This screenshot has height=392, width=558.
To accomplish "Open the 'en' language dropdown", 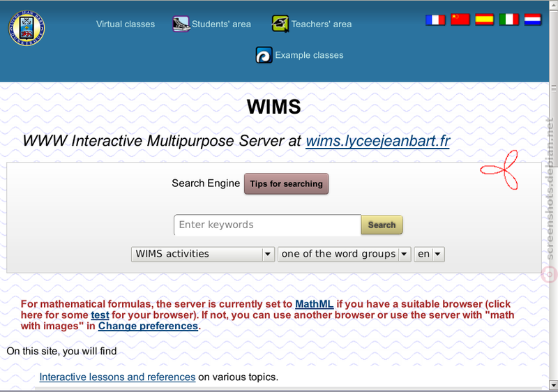I will click(x=429, y=254).
